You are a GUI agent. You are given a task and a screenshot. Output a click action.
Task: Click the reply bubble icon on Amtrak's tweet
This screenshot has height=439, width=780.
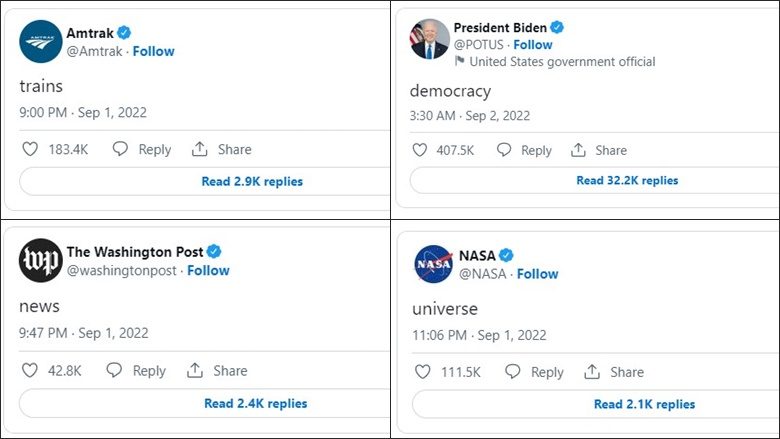[x=120, y=149]
